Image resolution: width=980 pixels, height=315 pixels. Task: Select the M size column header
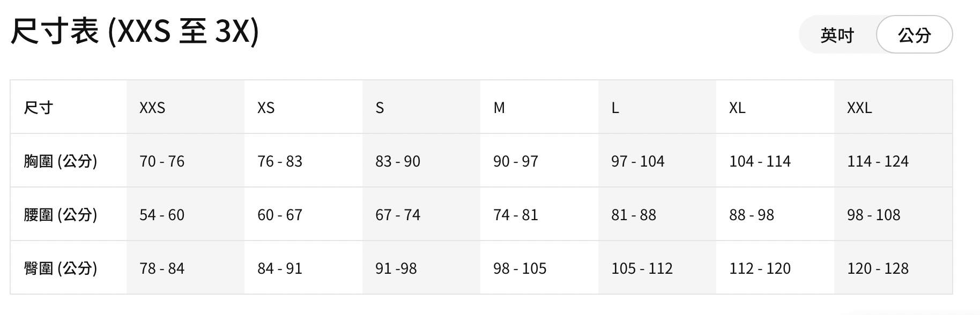click(499, 108)
